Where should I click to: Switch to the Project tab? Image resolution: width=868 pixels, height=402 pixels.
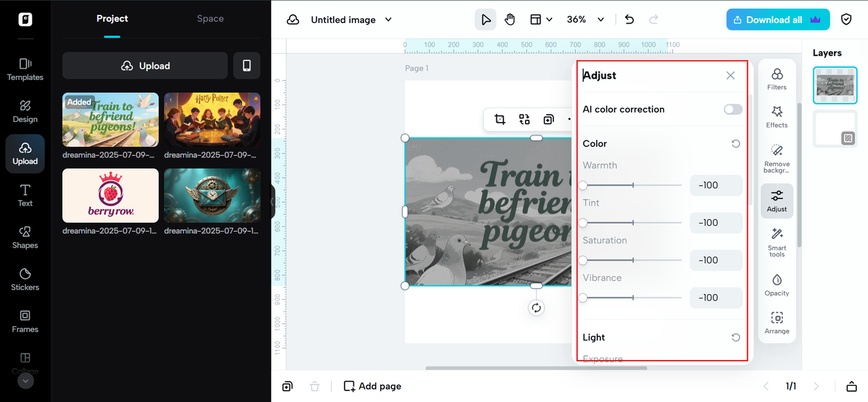(x=112, y=18)
